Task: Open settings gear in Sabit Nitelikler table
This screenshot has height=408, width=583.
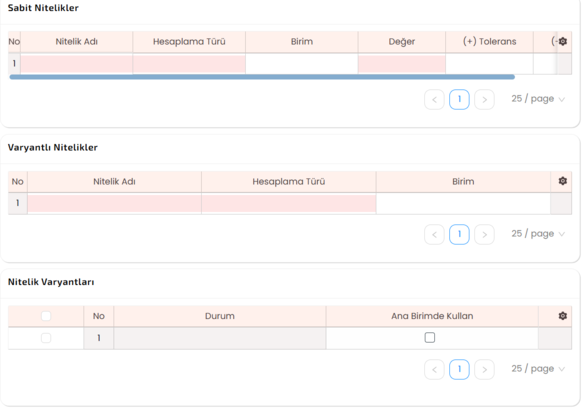Action: click(563, 41)
